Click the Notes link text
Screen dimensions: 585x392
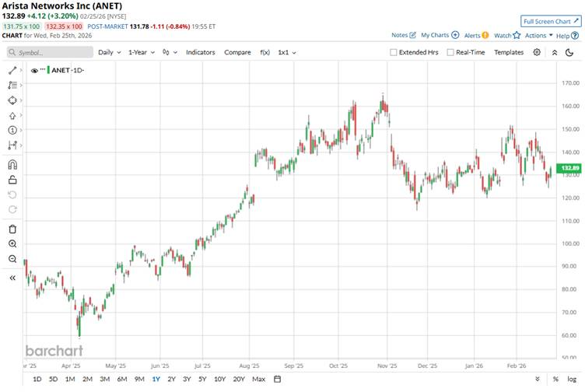pos(400,35)
